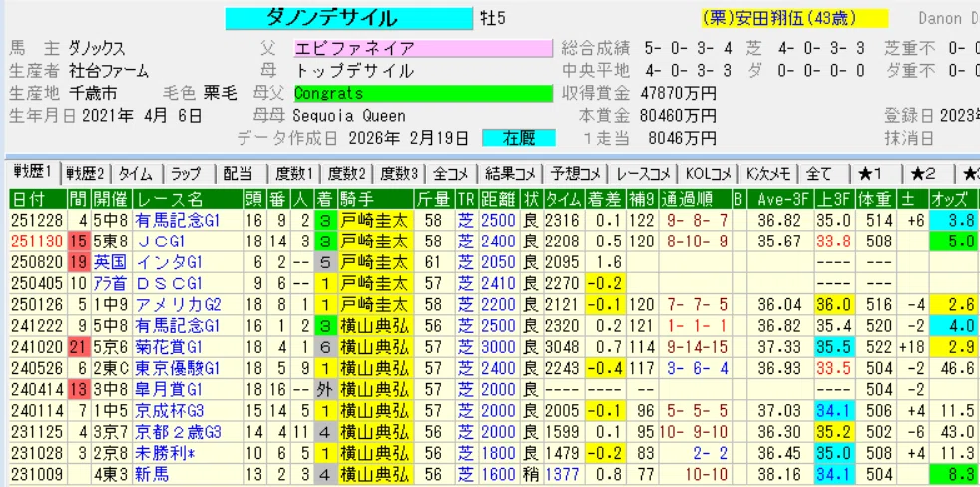Open the K次メモ tab
The image size is (980, 487).
coord(768,174)
